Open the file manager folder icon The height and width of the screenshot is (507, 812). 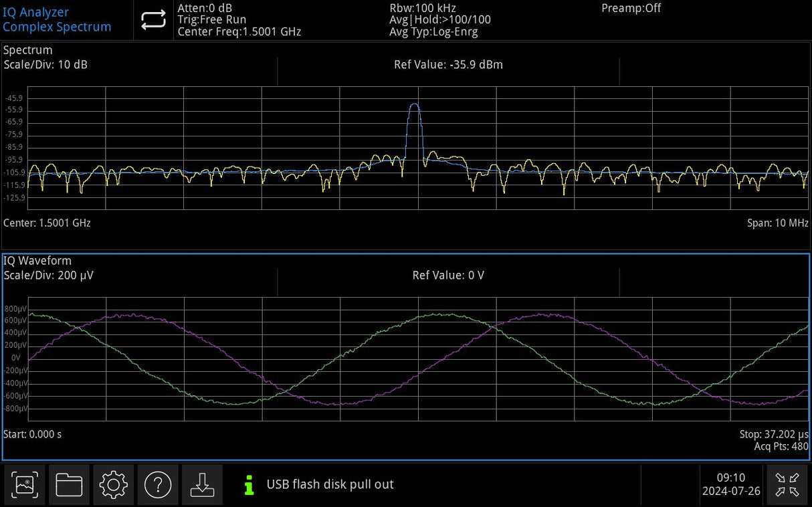69,485
